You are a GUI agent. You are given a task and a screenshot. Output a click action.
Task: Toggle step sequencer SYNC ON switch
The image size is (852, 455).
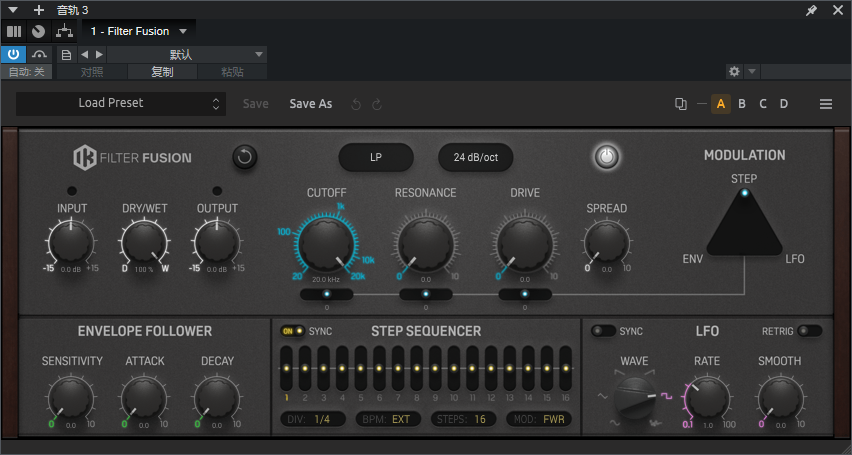[x=292, y=331]
